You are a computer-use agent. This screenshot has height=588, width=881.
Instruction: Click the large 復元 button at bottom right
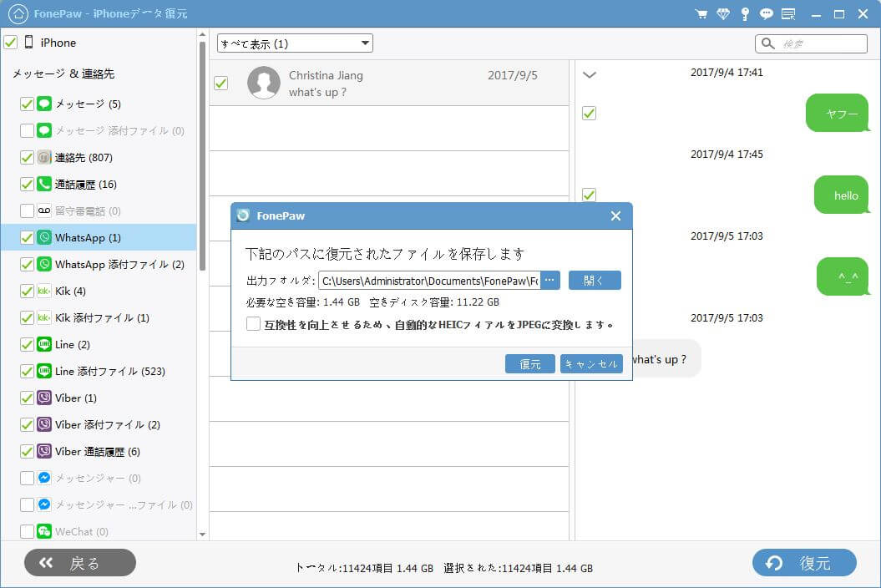click(x=804, y=563)
